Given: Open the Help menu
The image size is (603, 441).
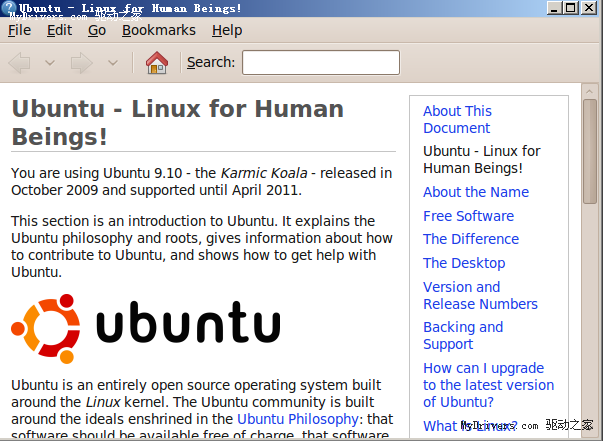Looking at the screenshot, I should point(227,30).
